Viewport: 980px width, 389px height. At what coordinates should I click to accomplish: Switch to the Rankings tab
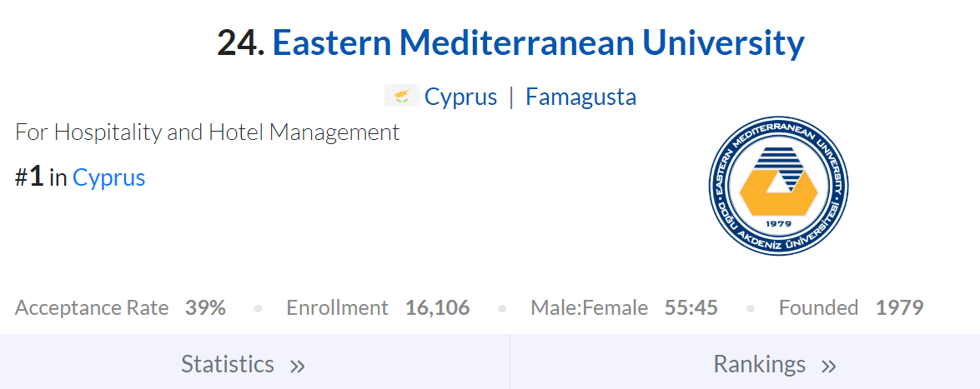point(759,364)
